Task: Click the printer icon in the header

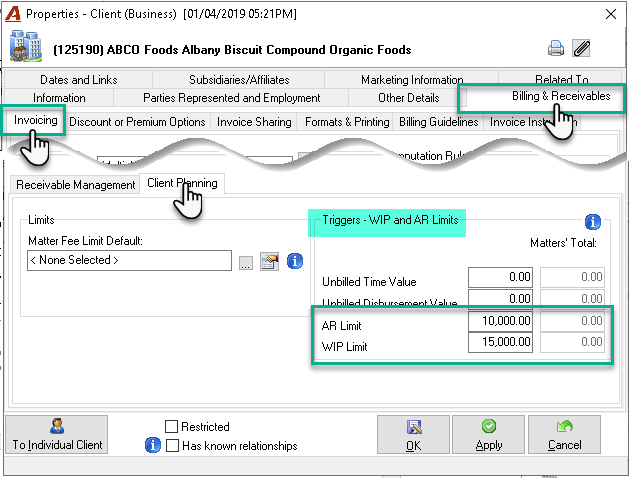Action: coord(556,49)
